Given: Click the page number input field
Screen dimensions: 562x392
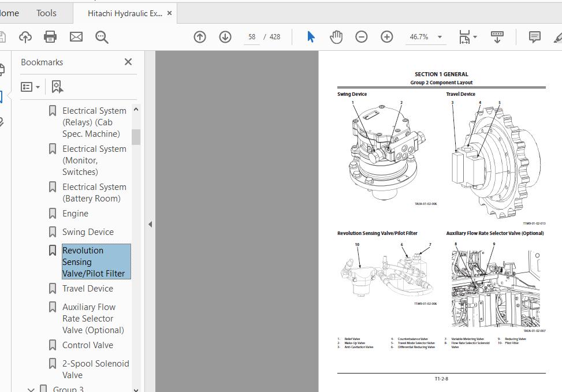Looking at the screenshot, I should click(x=252, y=37).
